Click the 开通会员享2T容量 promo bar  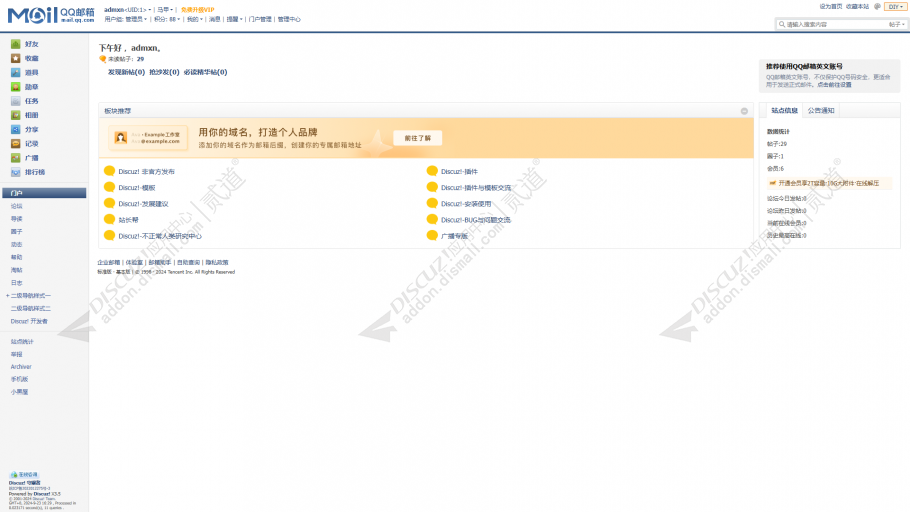(x=829, y=183)
